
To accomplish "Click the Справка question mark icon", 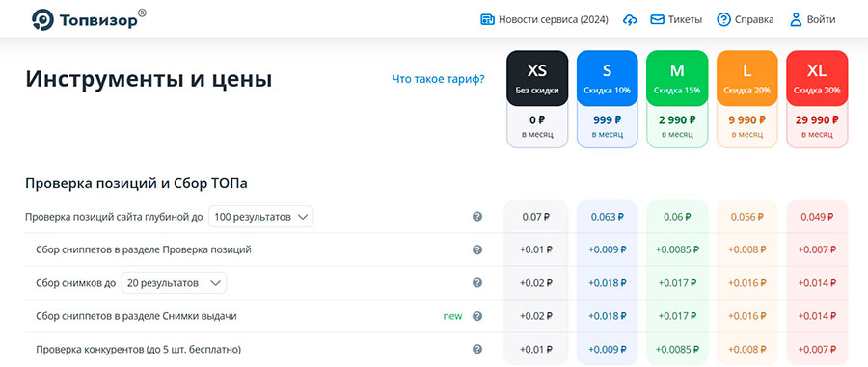I will [x=723, y=20].
